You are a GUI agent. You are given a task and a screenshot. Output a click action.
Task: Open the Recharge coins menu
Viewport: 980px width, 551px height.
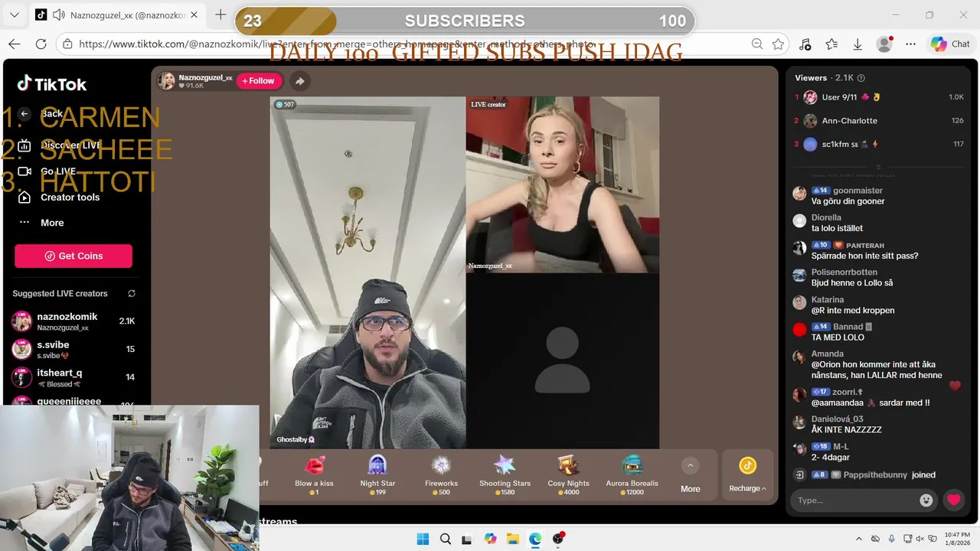[747, 474]
